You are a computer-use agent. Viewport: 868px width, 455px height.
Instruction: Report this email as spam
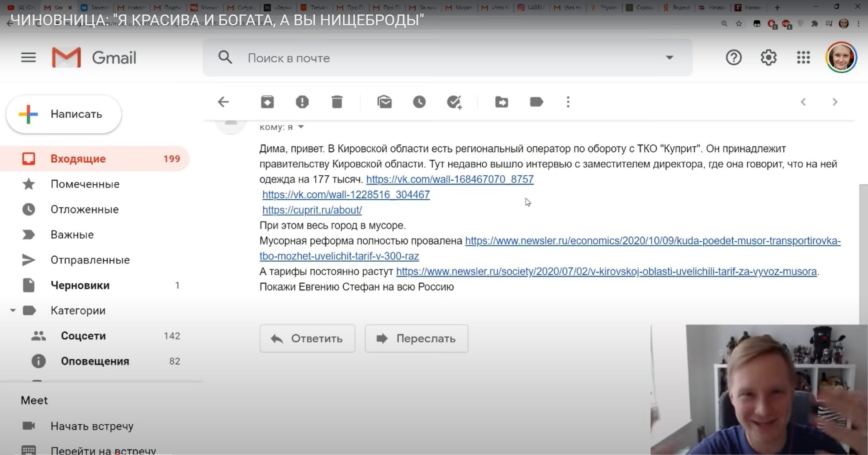(x=302, y=102)
